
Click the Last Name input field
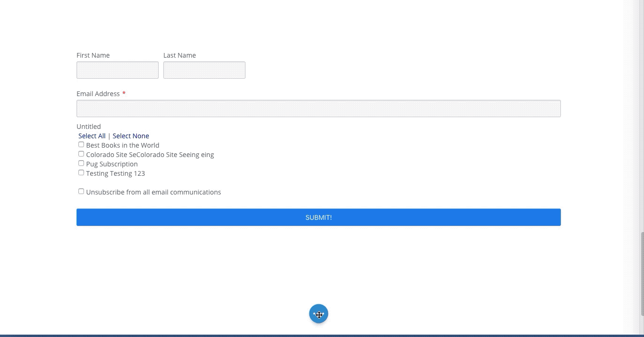(204, 70)
